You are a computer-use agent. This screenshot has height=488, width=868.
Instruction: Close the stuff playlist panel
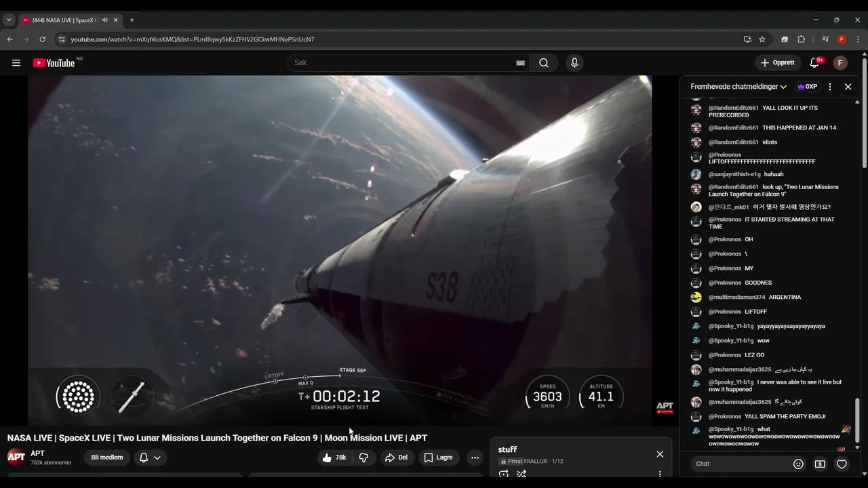tap(660, 454)
